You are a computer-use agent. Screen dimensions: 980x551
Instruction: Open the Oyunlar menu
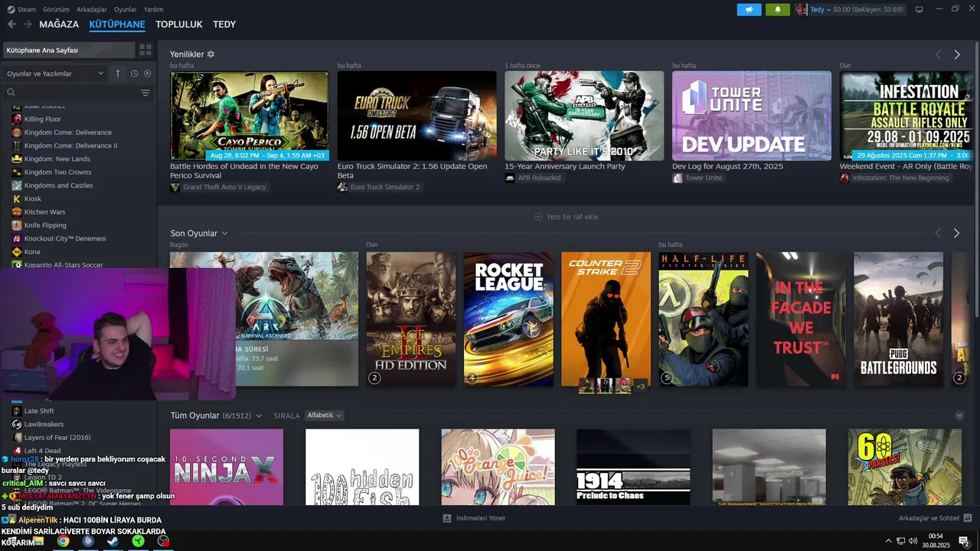tap(126, 9)
